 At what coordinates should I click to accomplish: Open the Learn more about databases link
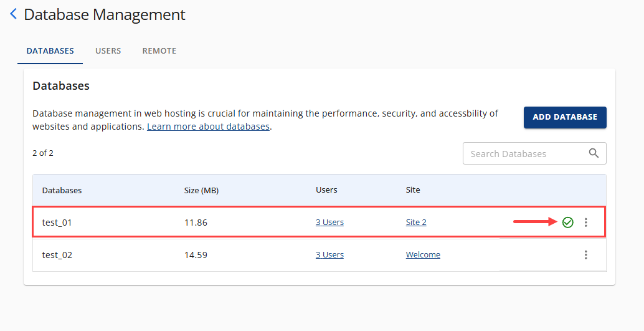(208, 127)
